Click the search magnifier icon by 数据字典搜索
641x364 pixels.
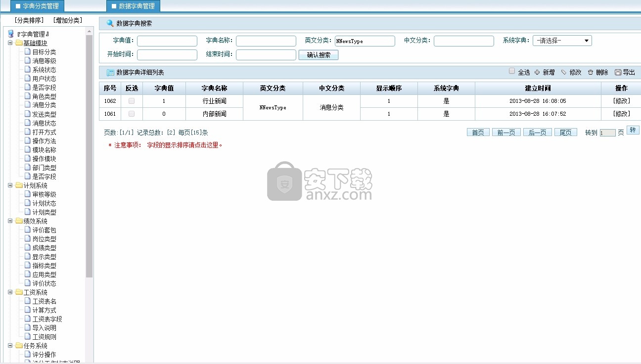pos(110,23)
